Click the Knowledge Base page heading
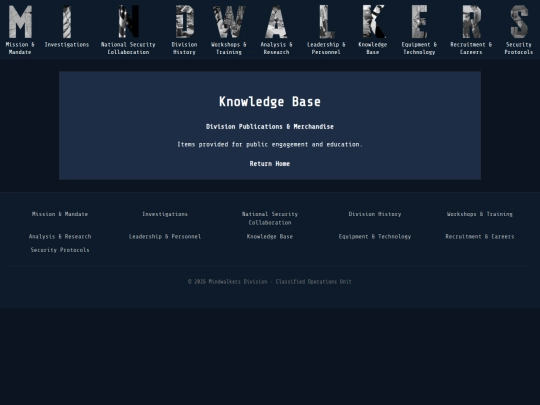The width and height of the screenshot is (540, 405). 270,102
